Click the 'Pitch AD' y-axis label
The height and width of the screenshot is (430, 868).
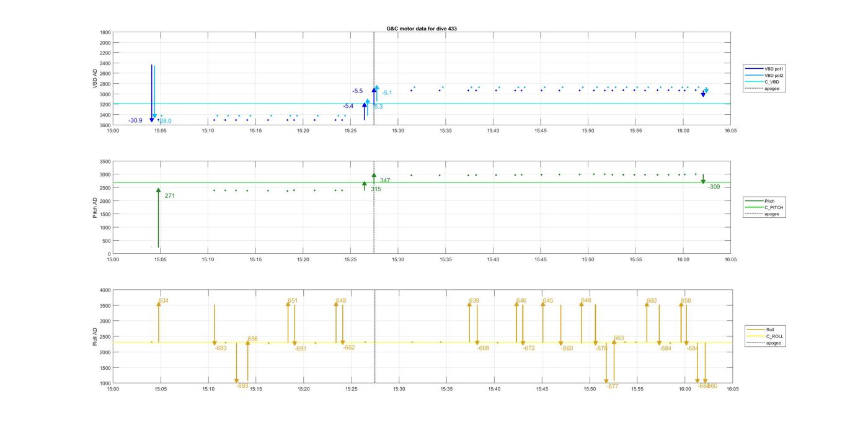[95, 207]
